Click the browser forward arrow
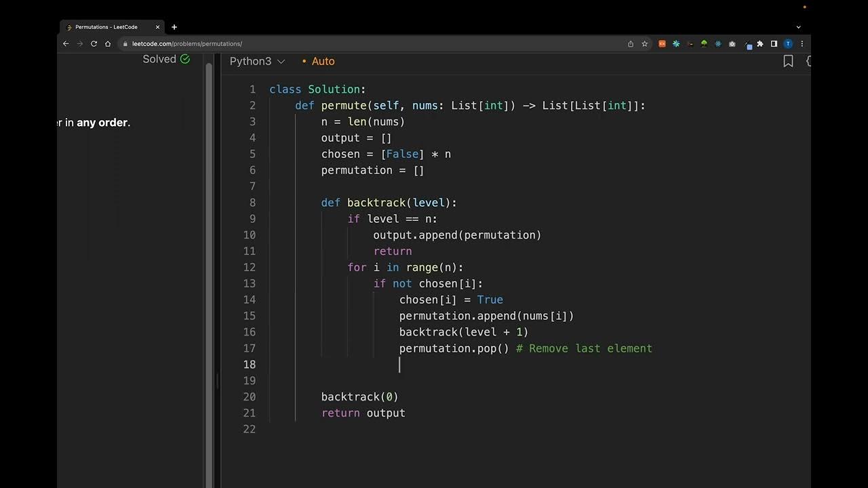 [79, 43]
